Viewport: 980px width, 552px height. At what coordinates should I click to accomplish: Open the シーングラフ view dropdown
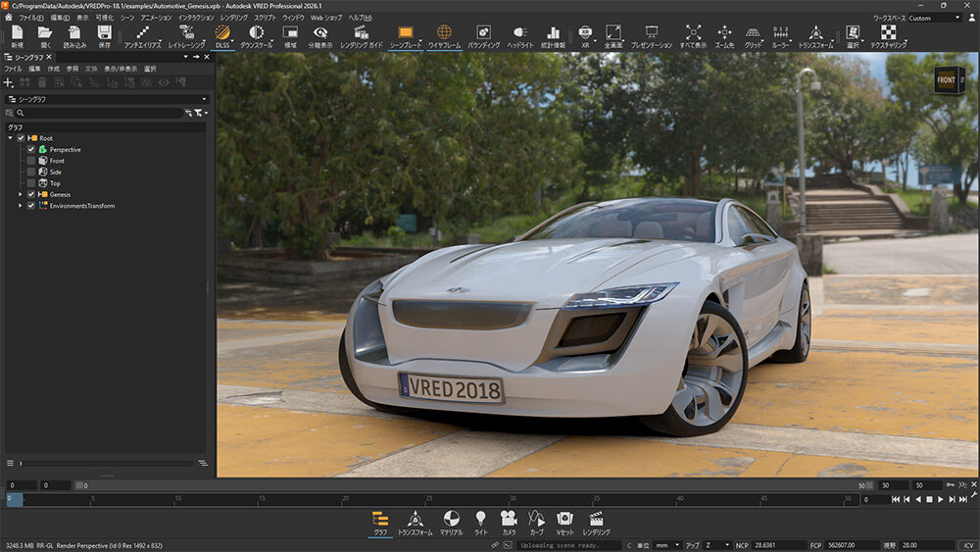point(107,99)
